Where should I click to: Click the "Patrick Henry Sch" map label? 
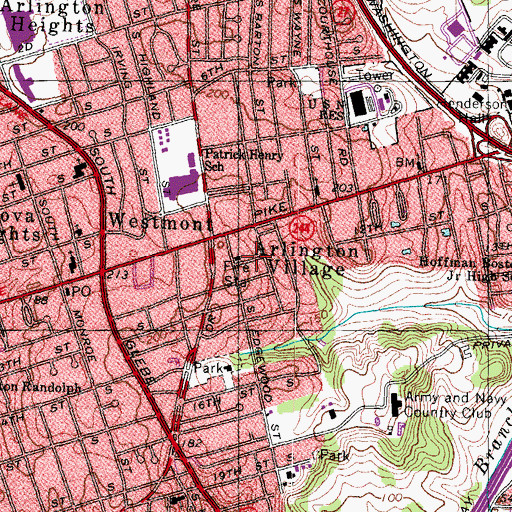pyautogui.click(x=244, y=160)
